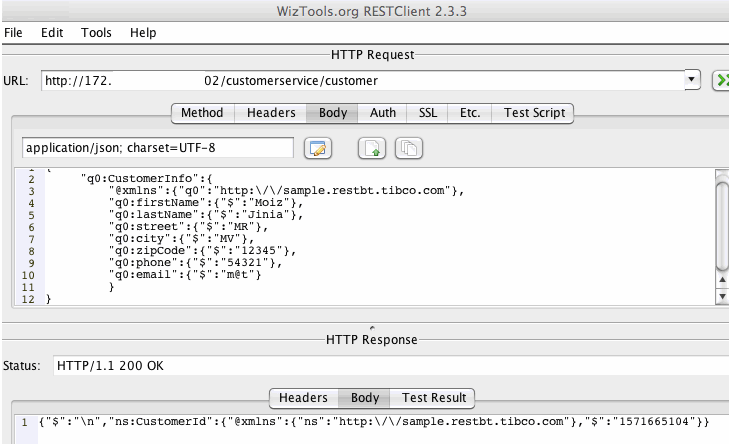Viewport: 729px width, 444px height.
Task: Open the Test Script tab
Action: (534, 113)
